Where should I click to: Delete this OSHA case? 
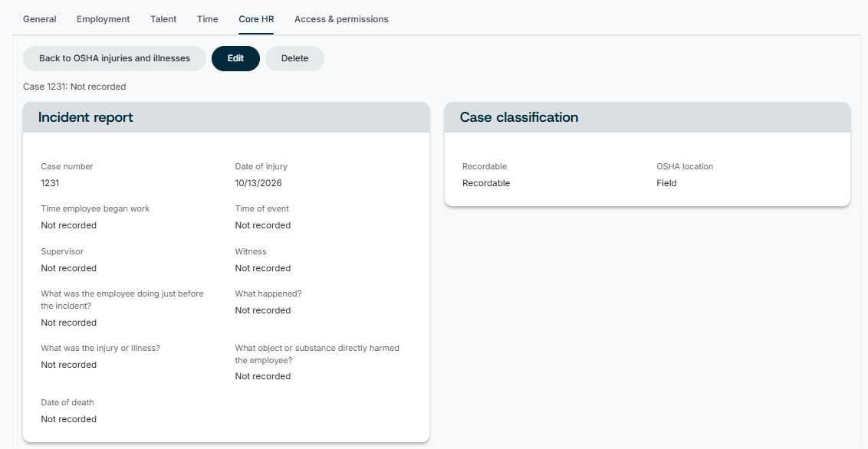[294, 58]
